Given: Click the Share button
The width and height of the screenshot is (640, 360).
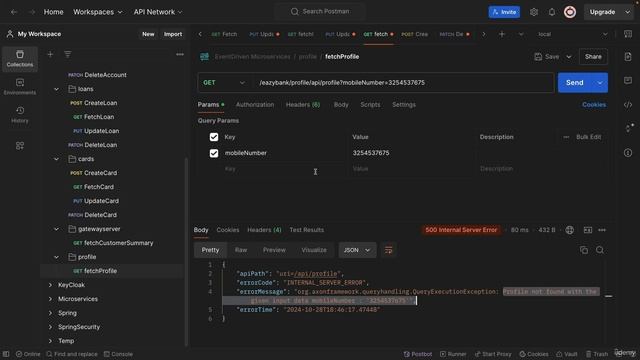Looking at the screenshot, I should click(x=593, y=57).
